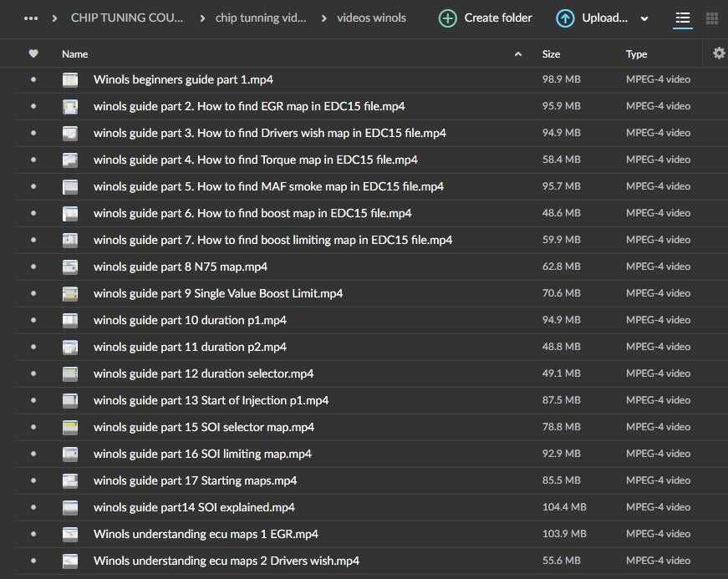Viewport: 728px width, 579px height.
Task: Open the Upload dropdown arrow
Action: click(x=644, y=18)
